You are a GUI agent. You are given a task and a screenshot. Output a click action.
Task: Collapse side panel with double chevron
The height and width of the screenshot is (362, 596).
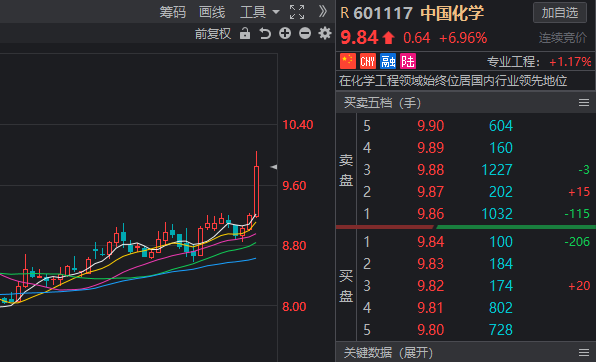coord(323,12)
